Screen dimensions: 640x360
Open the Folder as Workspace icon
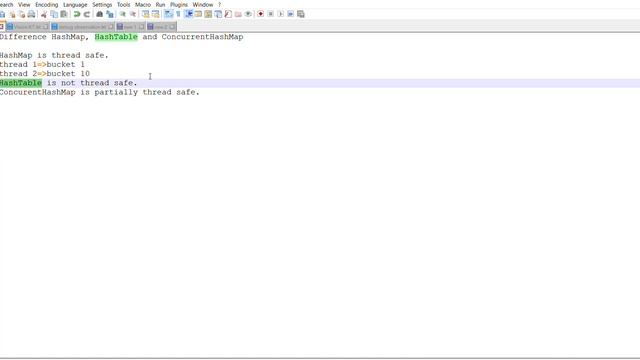[x=238, y=14]
